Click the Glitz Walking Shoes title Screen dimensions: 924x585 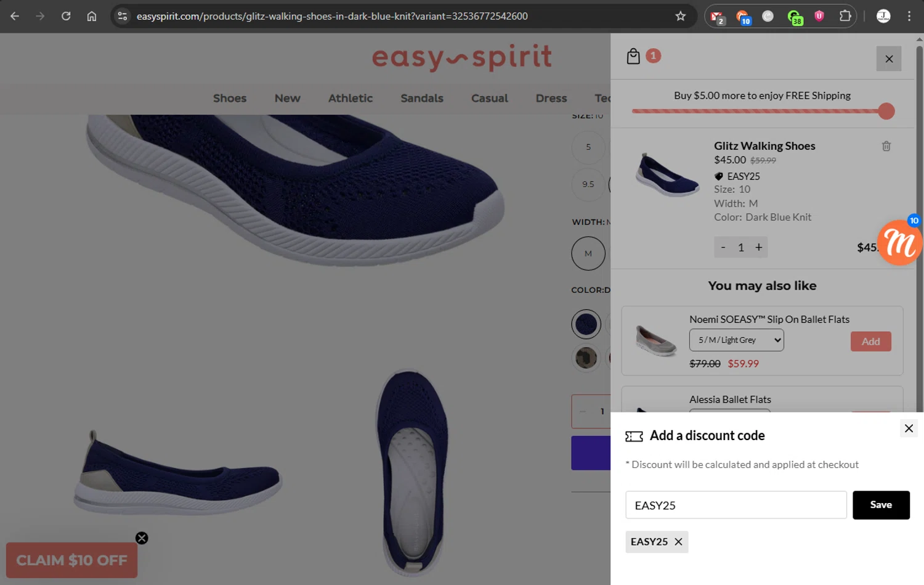764,146
